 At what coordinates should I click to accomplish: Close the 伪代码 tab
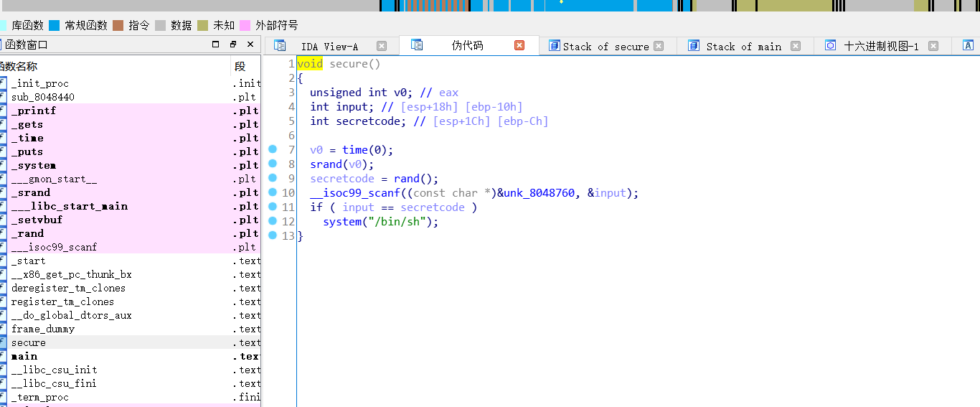point(519,45)
